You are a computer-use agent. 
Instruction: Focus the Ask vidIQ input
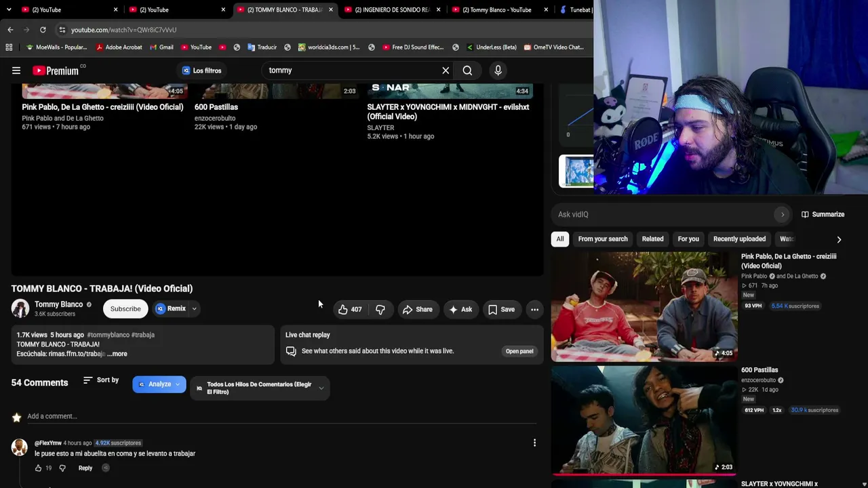tap(665, 214)
